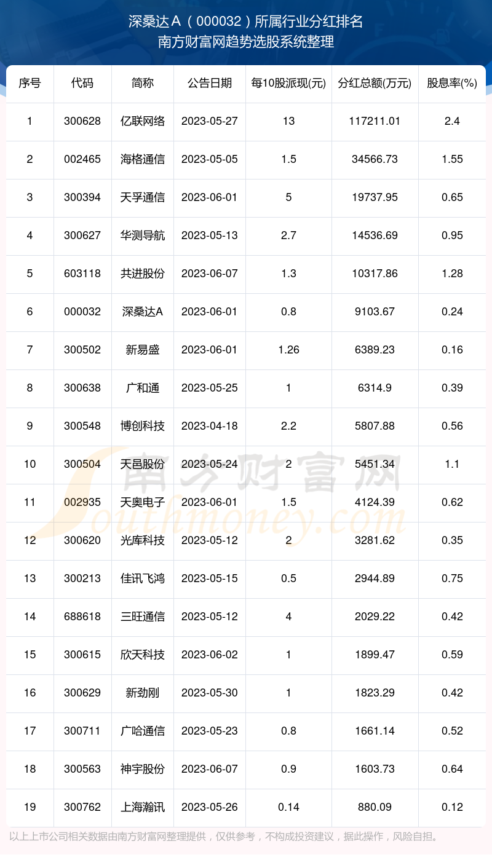492x868 pixels.
Task: Select the stock name 亿联网络
Action: (143, 121)
